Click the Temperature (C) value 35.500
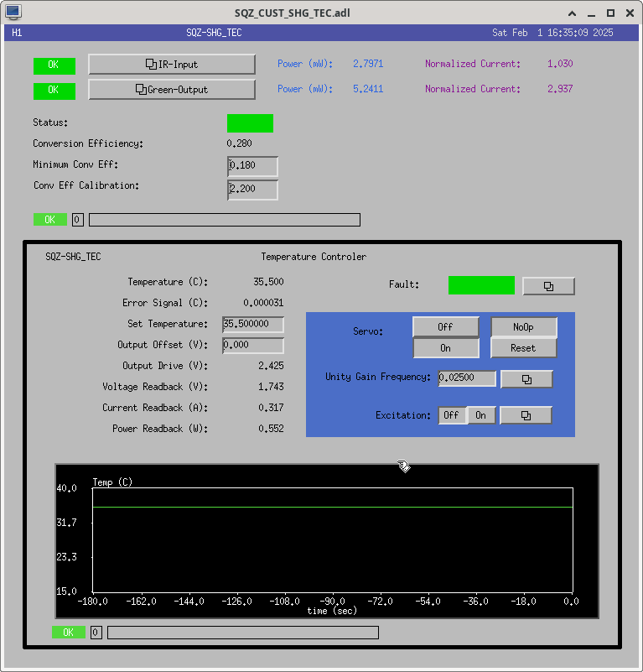This screenshot has width=643, height=672. tap(268, 282)
